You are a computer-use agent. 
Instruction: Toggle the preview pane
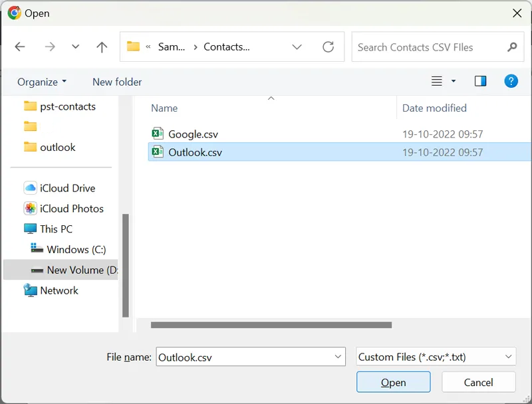480,81
